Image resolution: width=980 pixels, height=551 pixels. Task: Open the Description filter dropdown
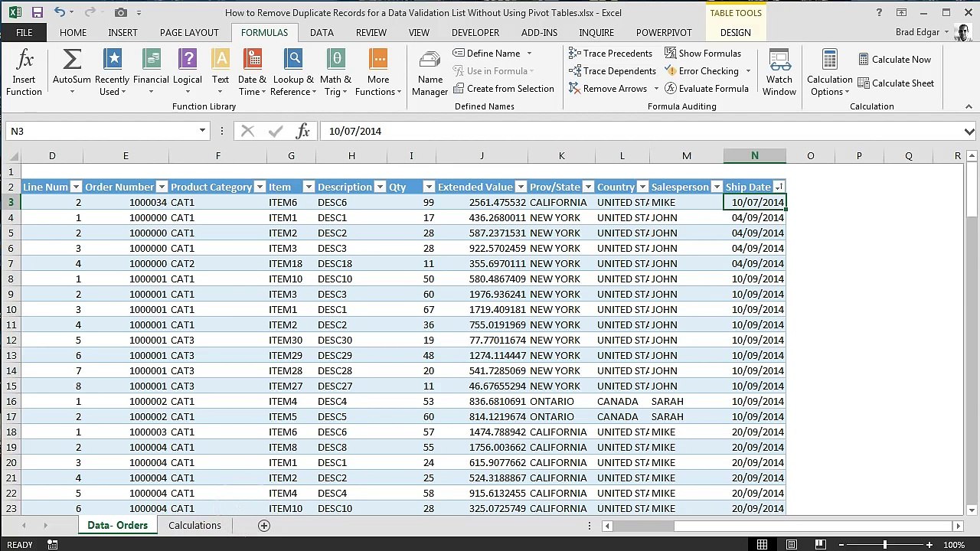[x=380, y=187]
